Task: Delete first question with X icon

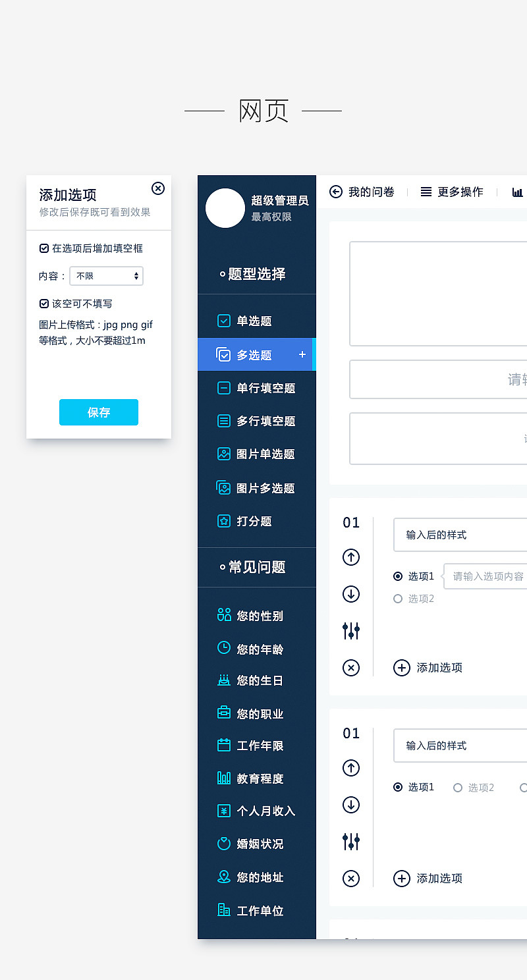Action: [x=351, y=668]
